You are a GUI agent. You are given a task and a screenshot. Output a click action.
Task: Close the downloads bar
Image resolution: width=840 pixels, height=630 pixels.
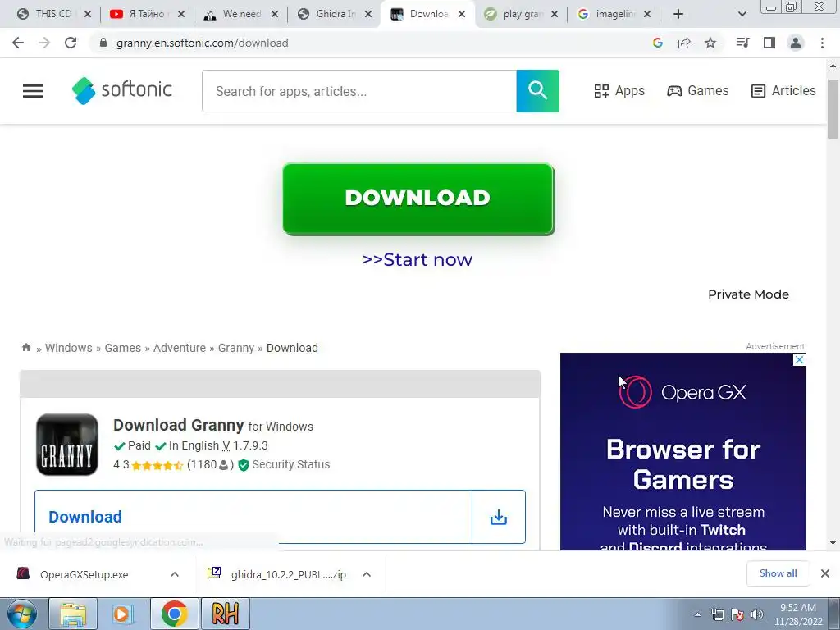coord(825,573)
